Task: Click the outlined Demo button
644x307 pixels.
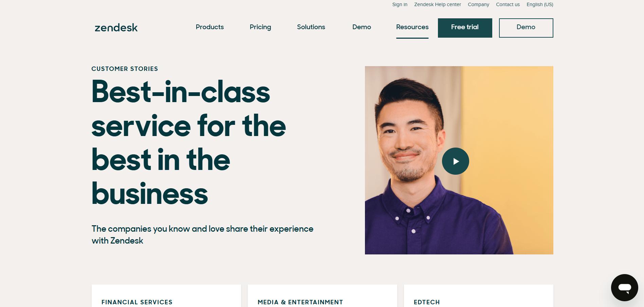Action: (x=526, y=28)
